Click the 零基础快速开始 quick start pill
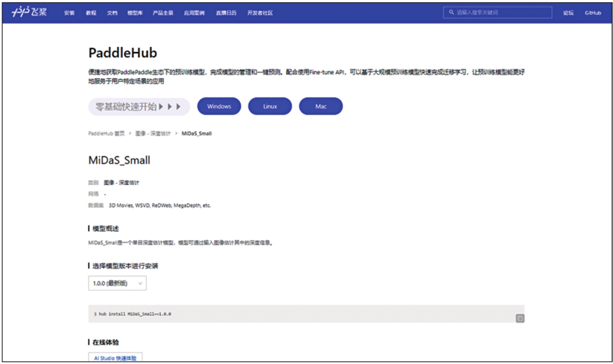Screen dimensions: 613x364 (x=139, y=107)
